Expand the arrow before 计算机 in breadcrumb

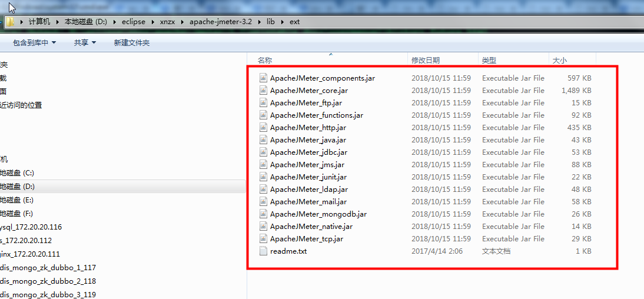[21, 22]
